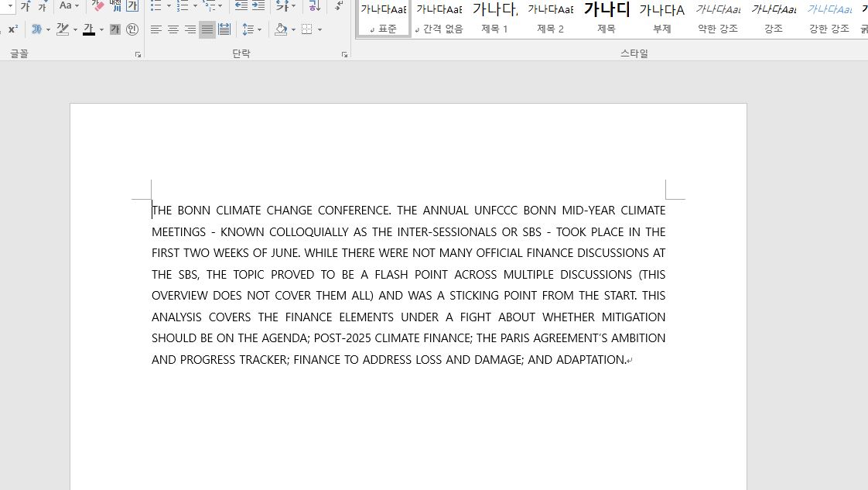Open the numbering library dropdown arrow
This screenshot has width=868, height=490.
(195, 6)
